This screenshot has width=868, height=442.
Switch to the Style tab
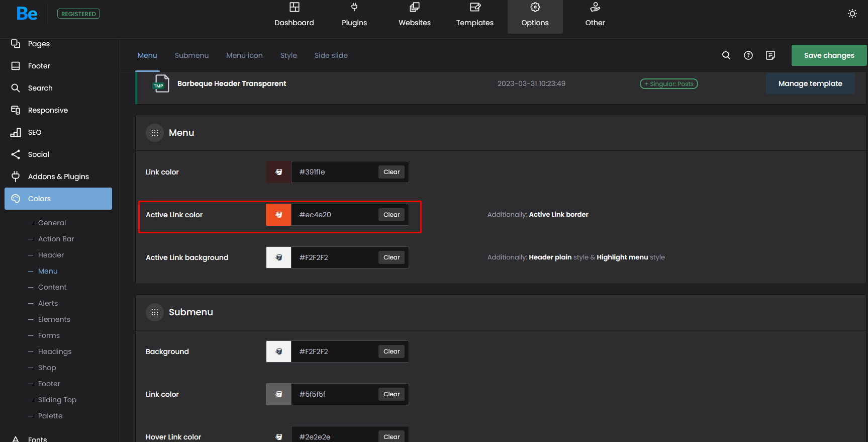(288, 55)
